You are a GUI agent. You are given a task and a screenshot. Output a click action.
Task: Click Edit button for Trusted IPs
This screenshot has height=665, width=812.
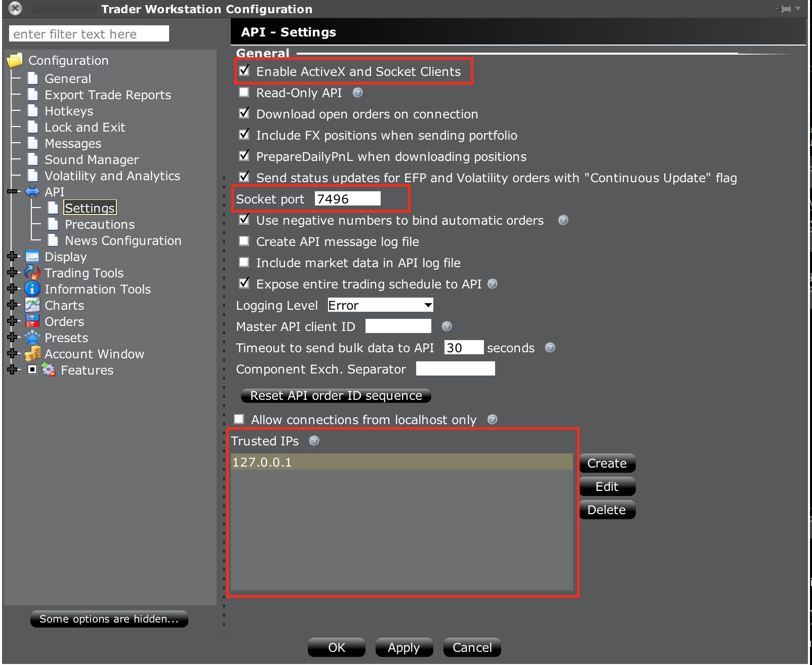[x=607, y=486]
